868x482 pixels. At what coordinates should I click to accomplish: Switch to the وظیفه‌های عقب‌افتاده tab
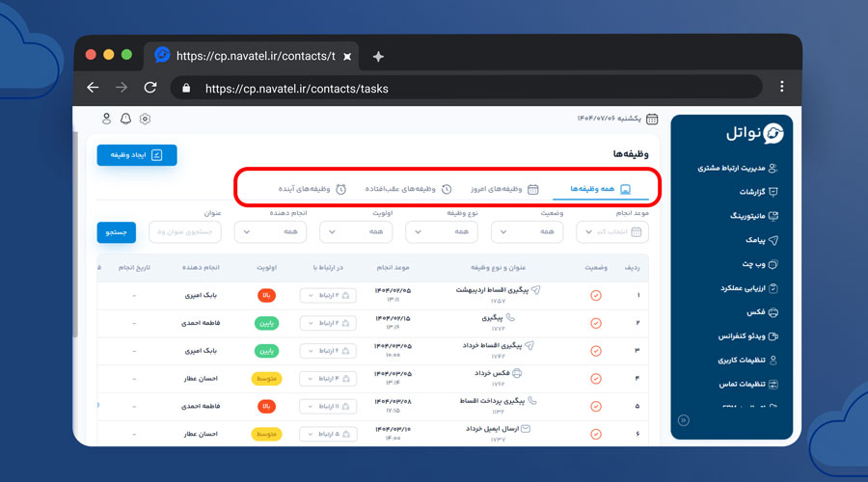pos(400,189)
